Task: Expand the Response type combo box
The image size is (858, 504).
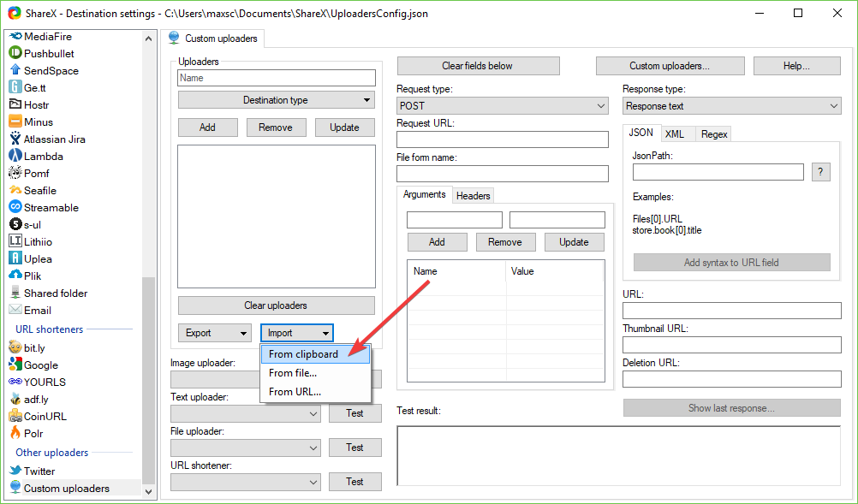Action: (731, 106)
